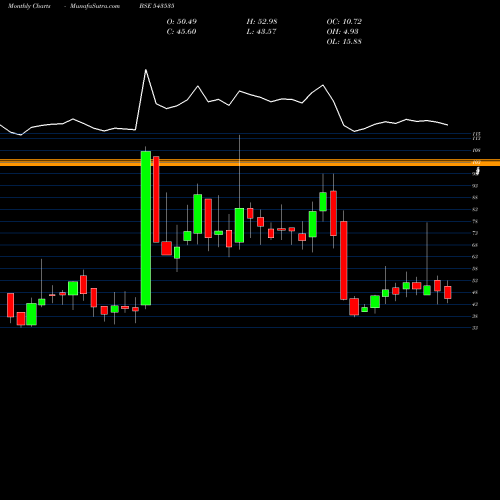Click the 'OL: 15.88' reading

coord(344,42)
